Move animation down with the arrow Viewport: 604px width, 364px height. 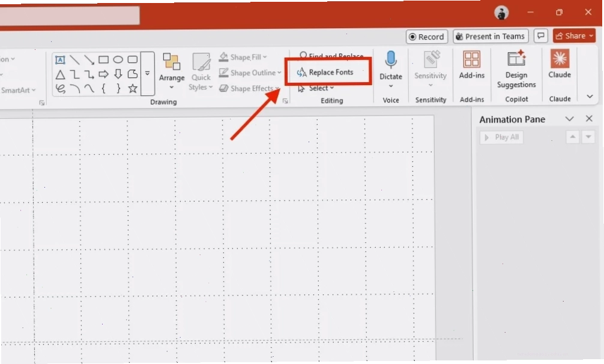click(588, 137)
